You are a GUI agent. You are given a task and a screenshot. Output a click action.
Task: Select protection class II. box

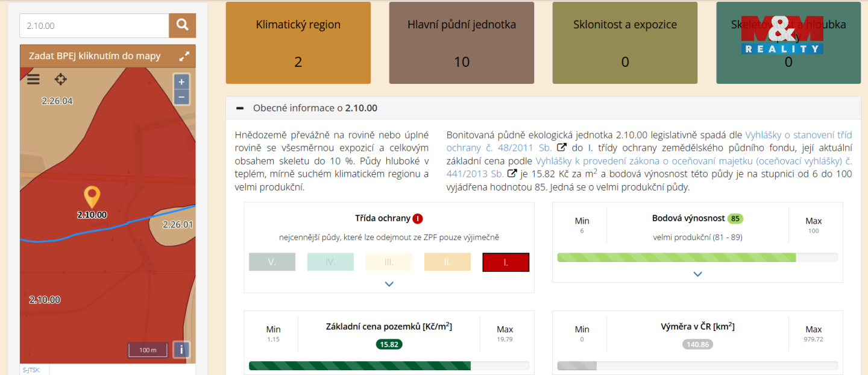(x=447, y=262)
